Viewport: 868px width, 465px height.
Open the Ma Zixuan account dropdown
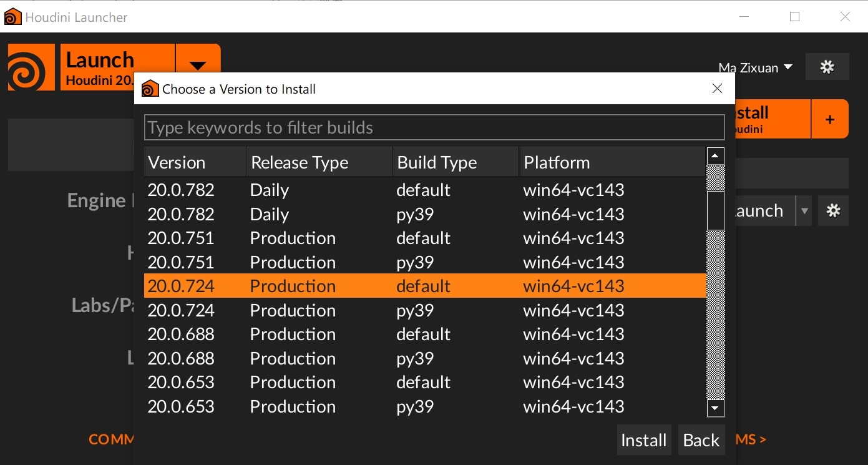click(755, 67)
